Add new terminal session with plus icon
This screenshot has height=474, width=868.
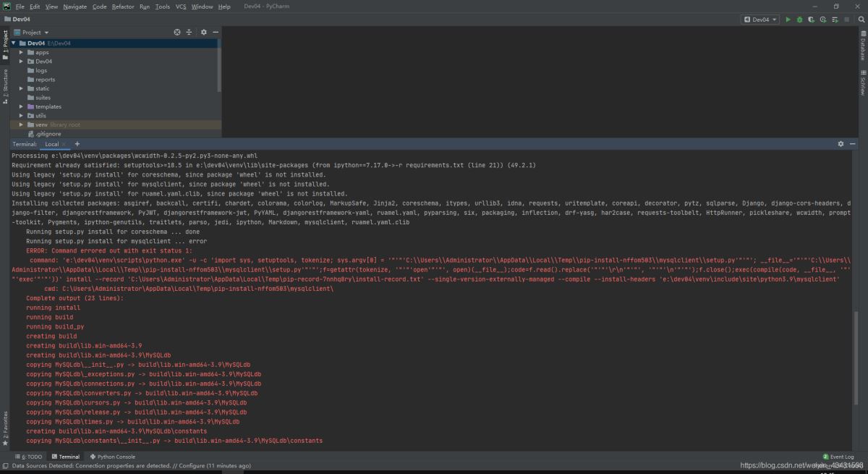coord(77,144)
